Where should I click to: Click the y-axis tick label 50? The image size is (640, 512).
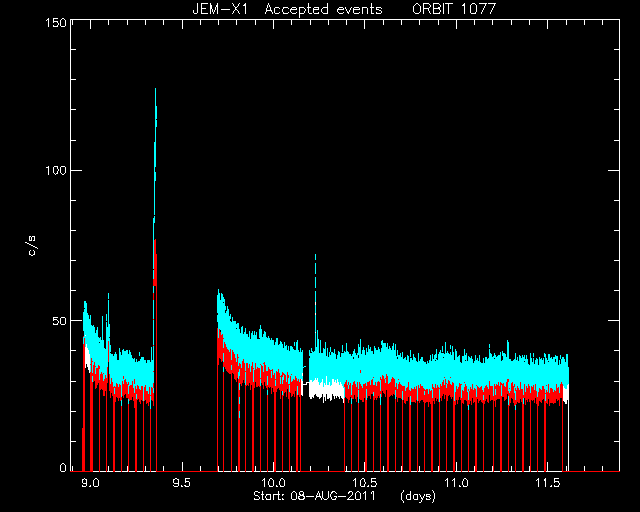(59, 321)
